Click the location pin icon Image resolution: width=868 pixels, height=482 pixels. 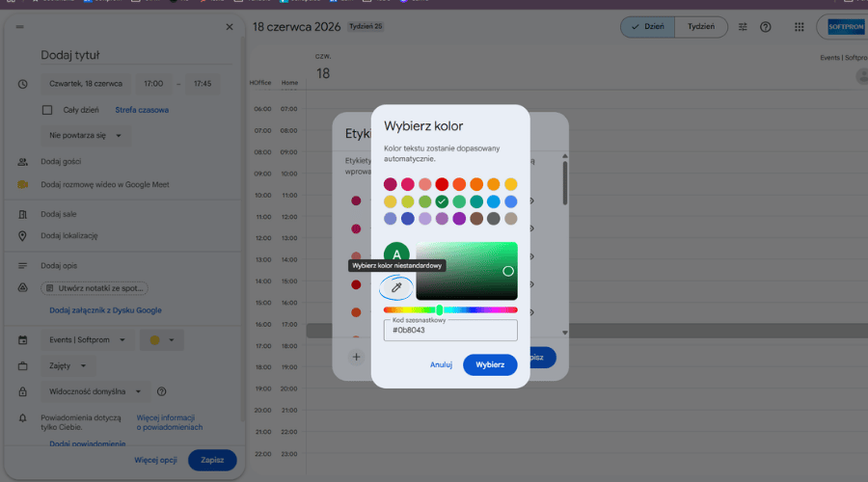23,236
